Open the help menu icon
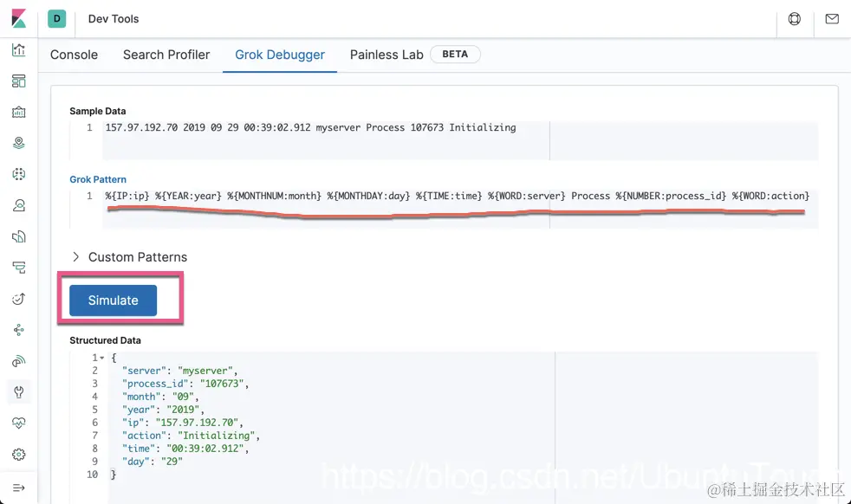The image size is (851, 504). (x=794, y=19)
